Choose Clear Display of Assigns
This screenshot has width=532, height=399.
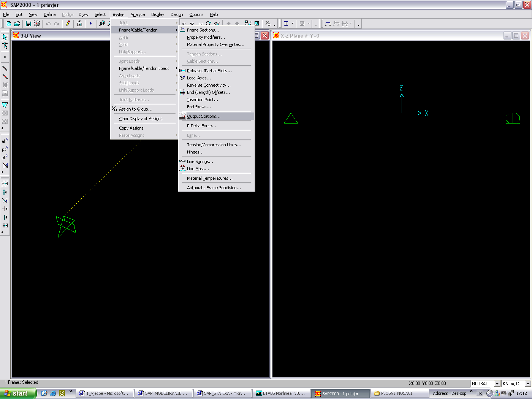[144, 119]
